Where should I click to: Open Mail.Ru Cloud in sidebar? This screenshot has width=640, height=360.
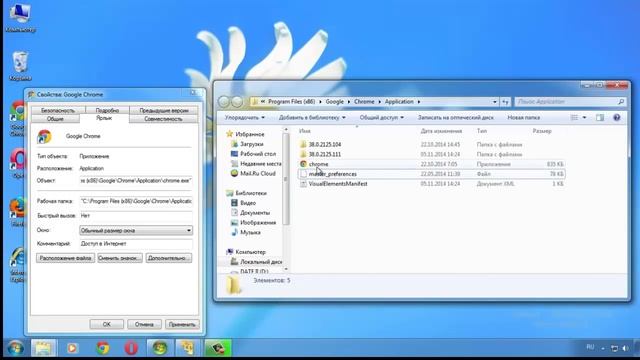click(x=258, y=173)
